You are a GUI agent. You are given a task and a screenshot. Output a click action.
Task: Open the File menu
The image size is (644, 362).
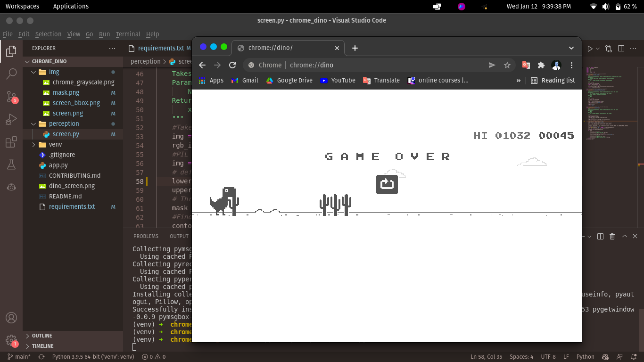pos(8,34)
